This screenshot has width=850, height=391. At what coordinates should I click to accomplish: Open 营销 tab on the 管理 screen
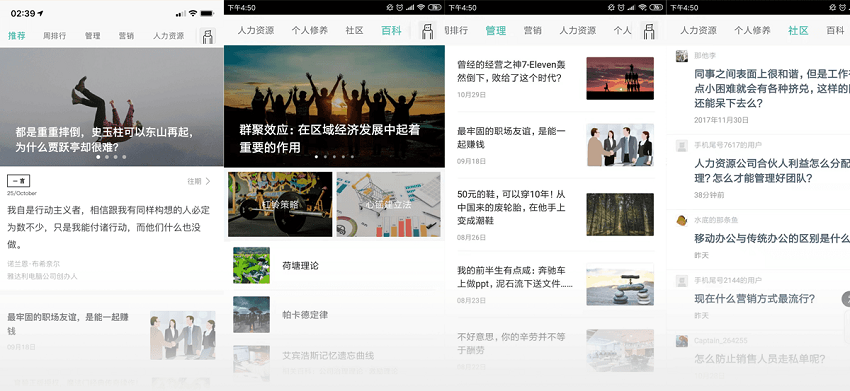pos(532,30)
